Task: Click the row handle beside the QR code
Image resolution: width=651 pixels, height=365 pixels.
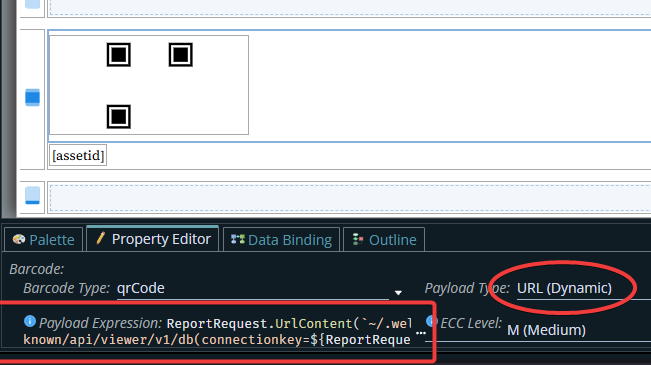Action: (32, 97)
